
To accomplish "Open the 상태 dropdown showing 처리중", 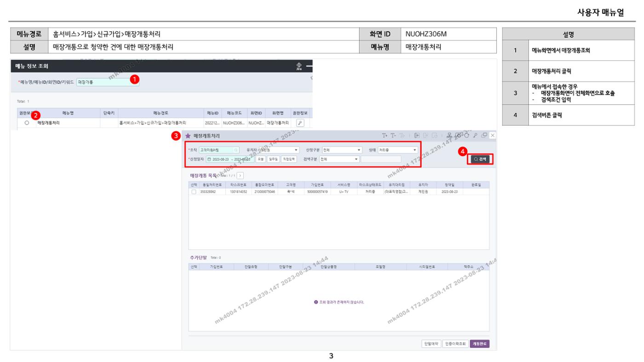I will click(x=397, y=150).
